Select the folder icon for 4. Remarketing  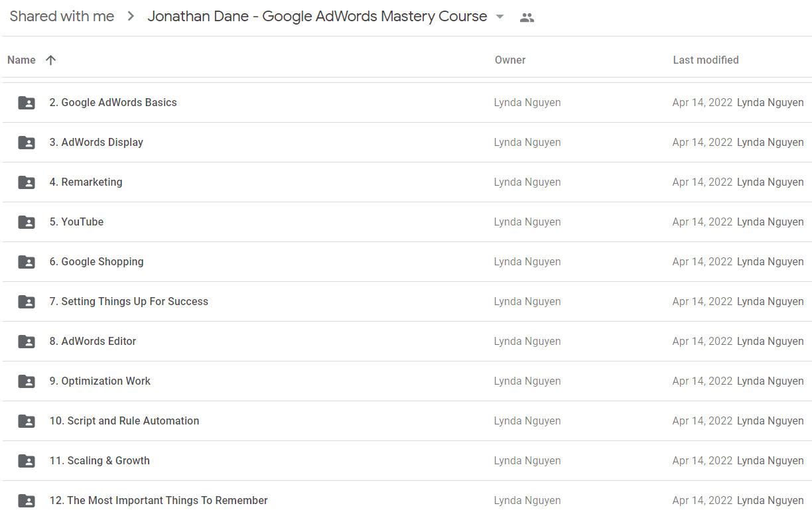[x=27, y=182]
